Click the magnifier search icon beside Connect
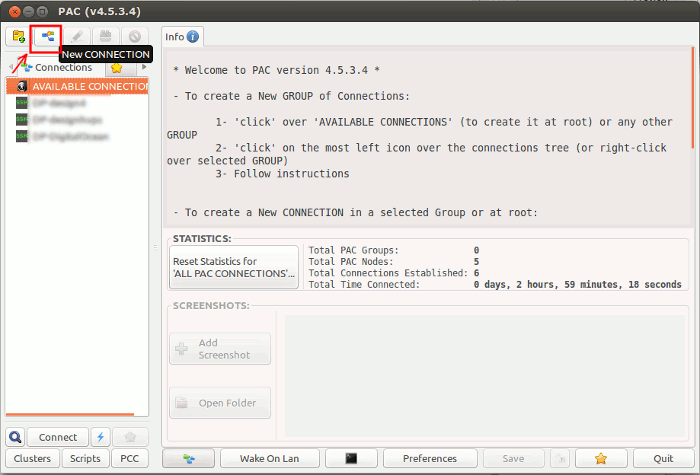This screenshot has width=700, height=475. click(15, 437)
